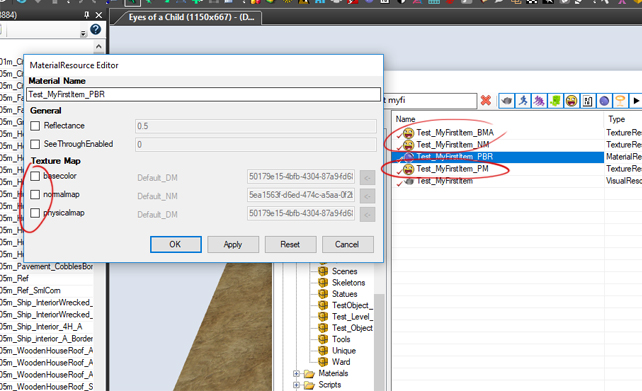Expand the Scripts folder in tree
The height and width of the screenshot is (391, 642).
pos(296,385)
